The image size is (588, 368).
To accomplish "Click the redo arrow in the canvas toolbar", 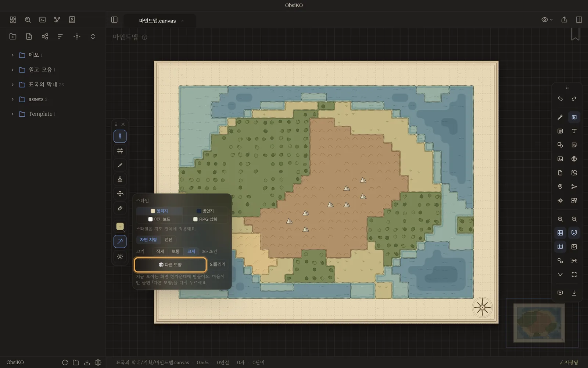I will [574, 99].
